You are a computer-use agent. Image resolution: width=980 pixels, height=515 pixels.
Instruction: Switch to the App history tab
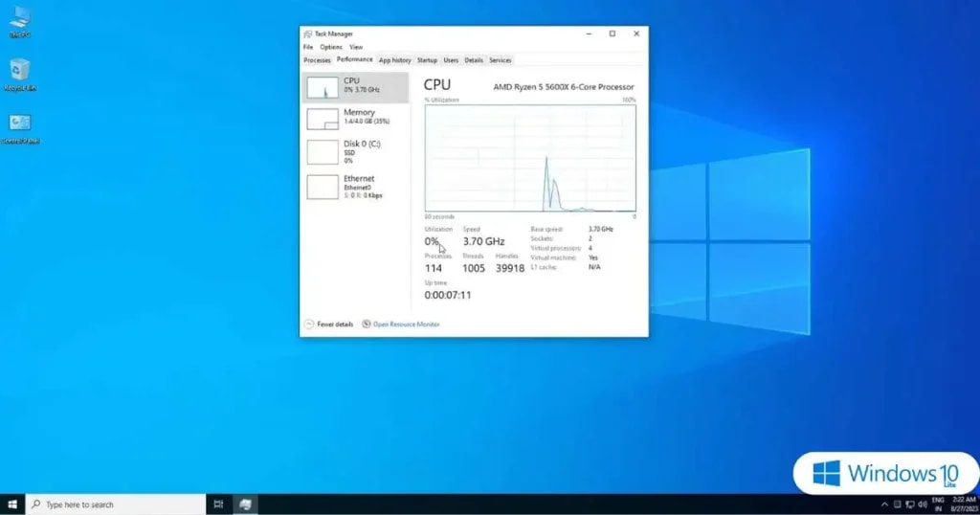click(x=394, y=60)
